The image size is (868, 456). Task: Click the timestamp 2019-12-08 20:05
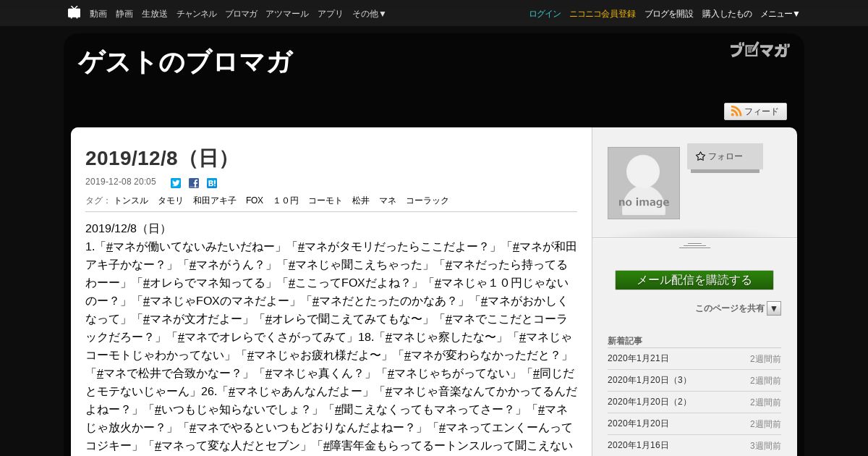[121, 182]
